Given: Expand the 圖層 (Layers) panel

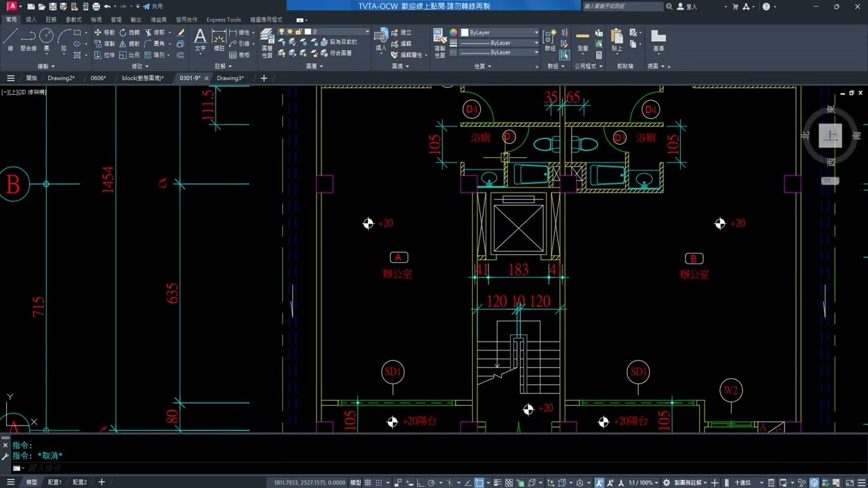Looking at the screenshot, I should click(314, 66).
